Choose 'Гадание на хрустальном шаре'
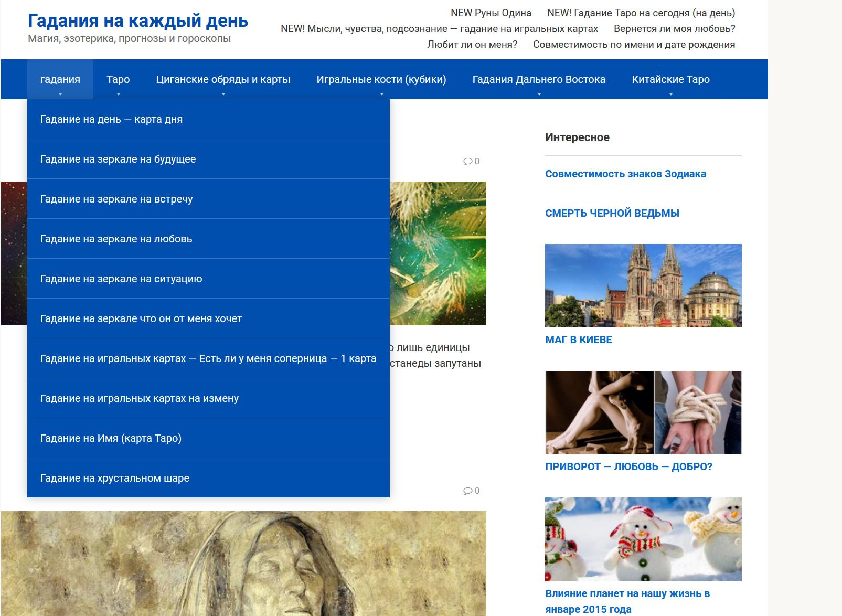Image resolution: width=842 pixels, height=616 pixels. tap(208, 478)
